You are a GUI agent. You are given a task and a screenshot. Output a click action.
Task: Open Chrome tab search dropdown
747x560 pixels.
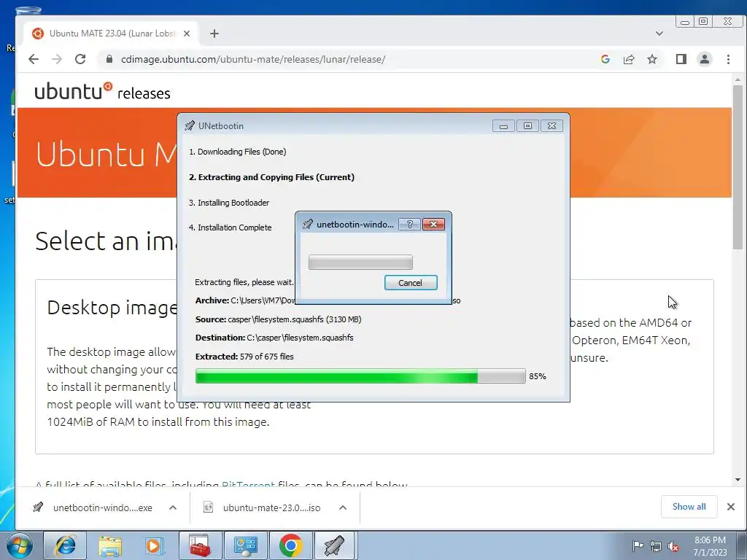[x=659, y=34]
